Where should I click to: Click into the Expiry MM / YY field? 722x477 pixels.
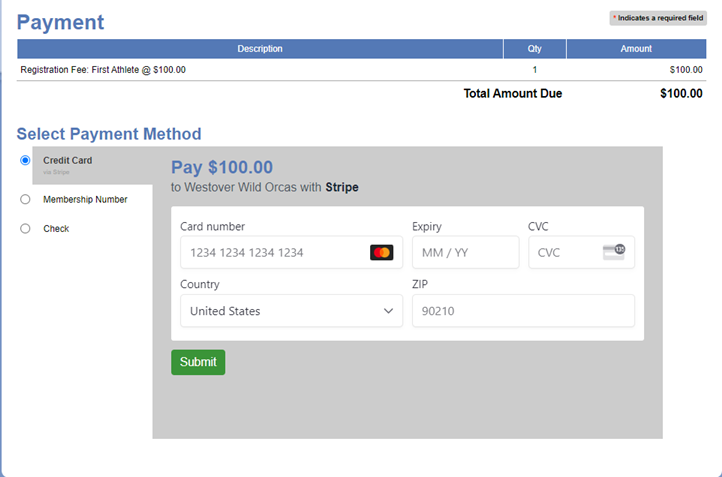465,253
